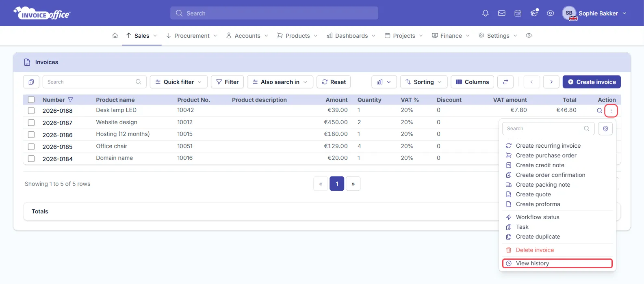Click the previous page « pagination button

321,184
